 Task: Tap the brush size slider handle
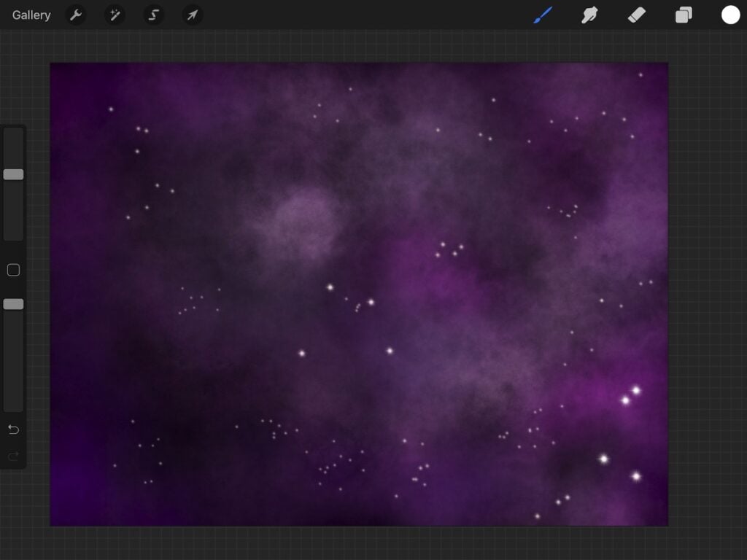[12, 174]
